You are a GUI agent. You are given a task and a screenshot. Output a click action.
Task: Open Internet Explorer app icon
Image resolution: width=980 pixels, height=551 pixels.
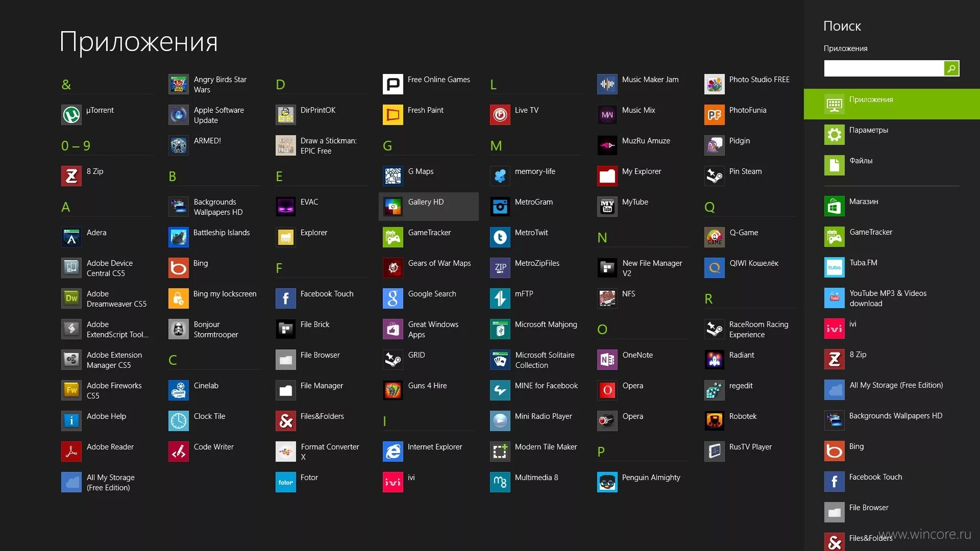(393, 452)
